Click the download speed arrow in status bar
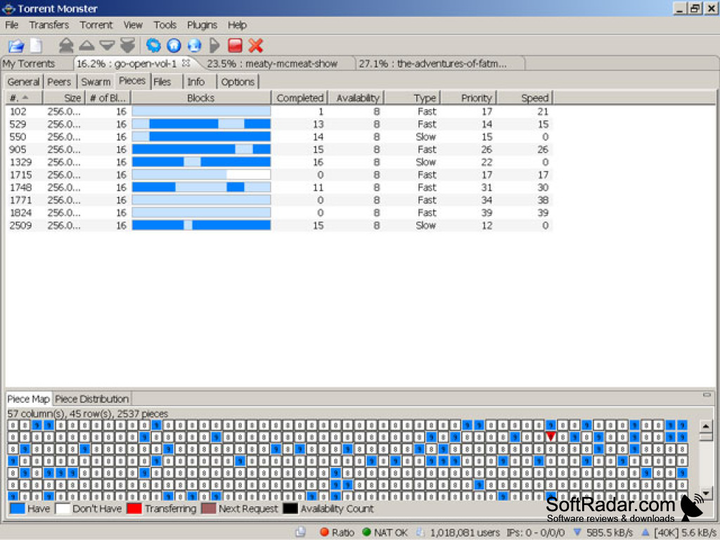Screen dimensions: 720x540 [578, 532]
